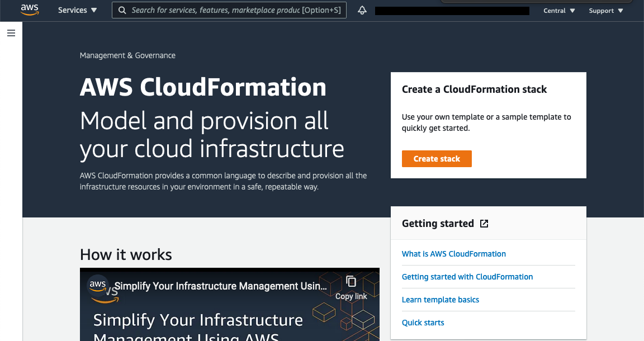Click the Create a CloudFormation stack heading
Image resolution: width=644 pixels, height=341 pixels.
[x=474, y=89]
